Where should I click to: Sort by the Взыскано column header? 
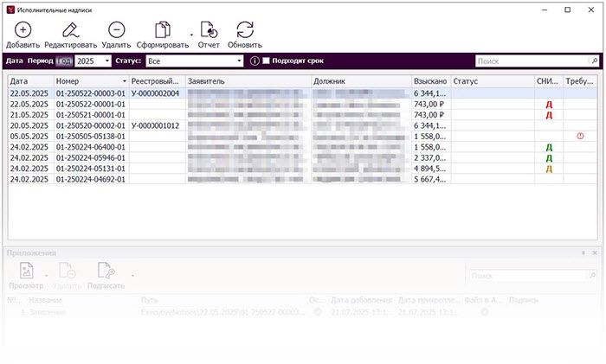tap(429, 81)
